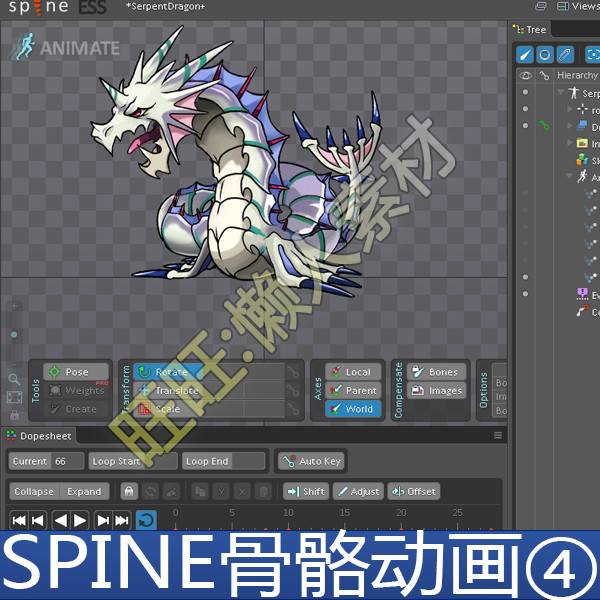Select the Pose tool

point(76,372)
